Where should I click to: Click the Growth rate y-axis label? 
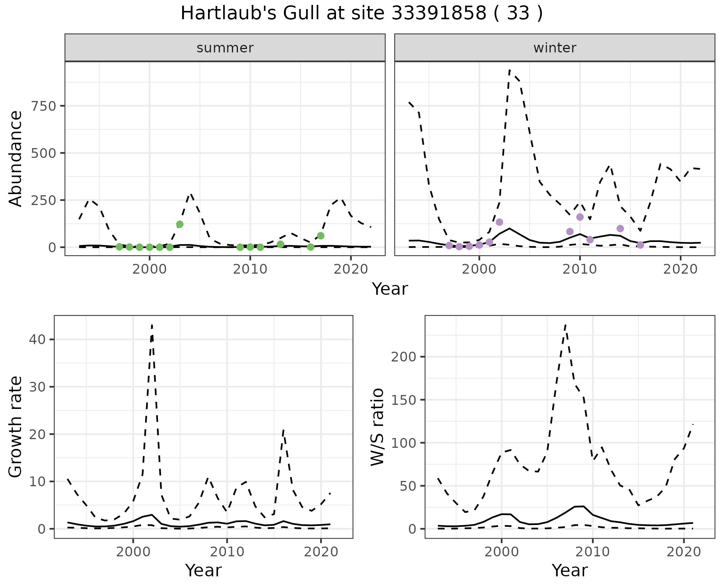[x=16, y=427]
